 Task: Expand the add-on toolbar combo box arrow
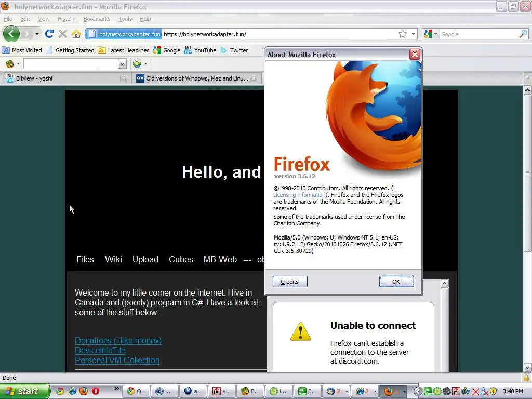tap(122, 64)
